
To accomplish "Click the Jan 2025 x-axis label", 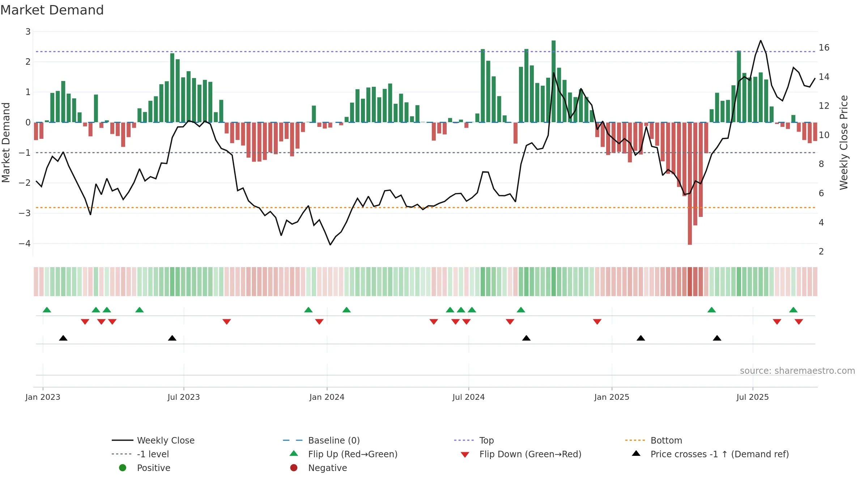I will tap(612, 397).
